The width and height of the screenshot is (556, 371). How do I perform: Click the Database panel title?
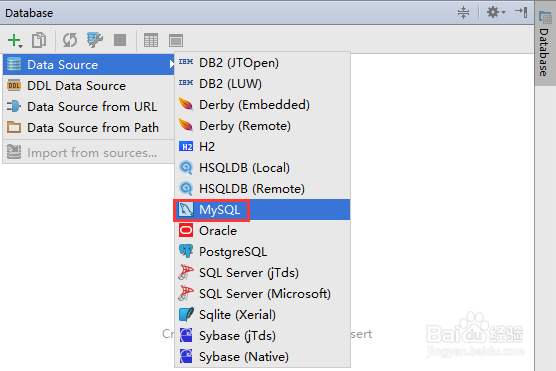click(29, 13)
